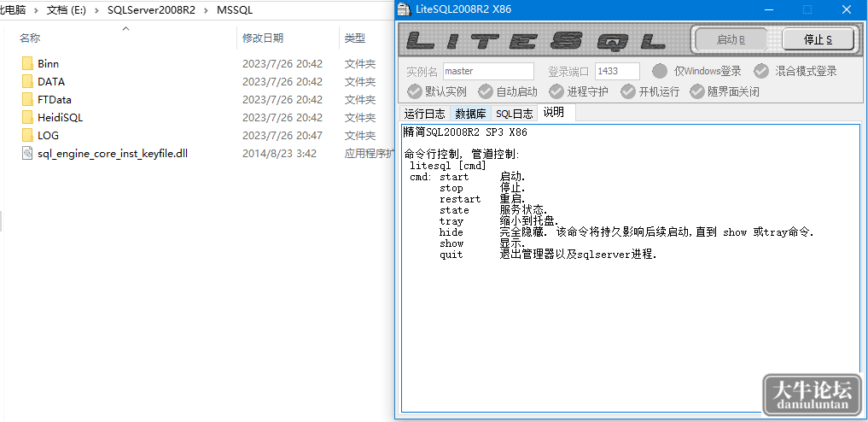Close the LiteSQL2008R2 window
This screenshot has width=868, height=422.
[847, 9]
